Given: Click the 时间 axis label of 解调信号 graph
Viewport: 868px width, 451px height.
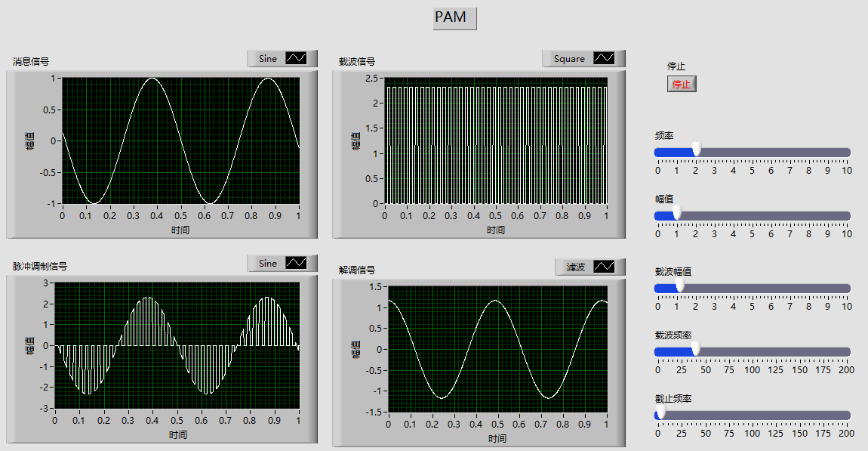Looking at the screenshot, I should (497, 438).
